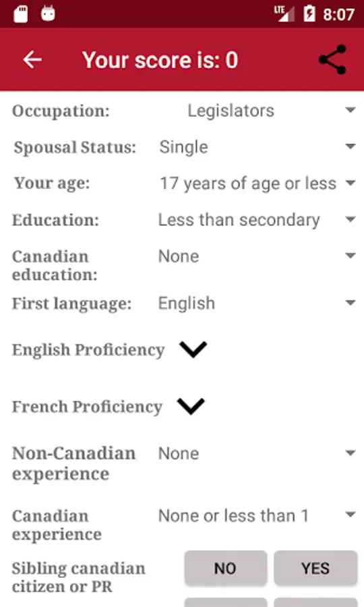This screenshot has width=364, height=607.
Task: Open Non-Canadian experience dropdown
Action: coord(256,453)
